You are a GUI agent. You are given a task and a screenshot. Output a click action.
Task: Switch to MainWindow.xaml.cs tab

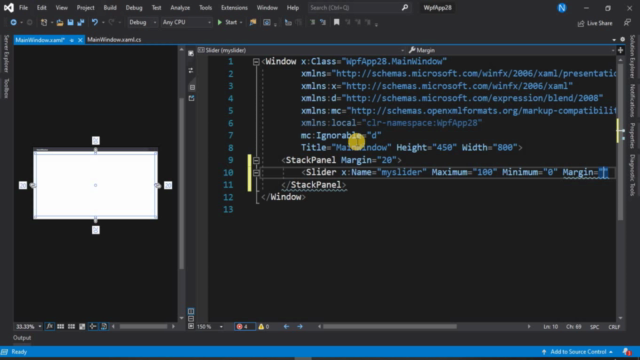(x=114, y=40)
